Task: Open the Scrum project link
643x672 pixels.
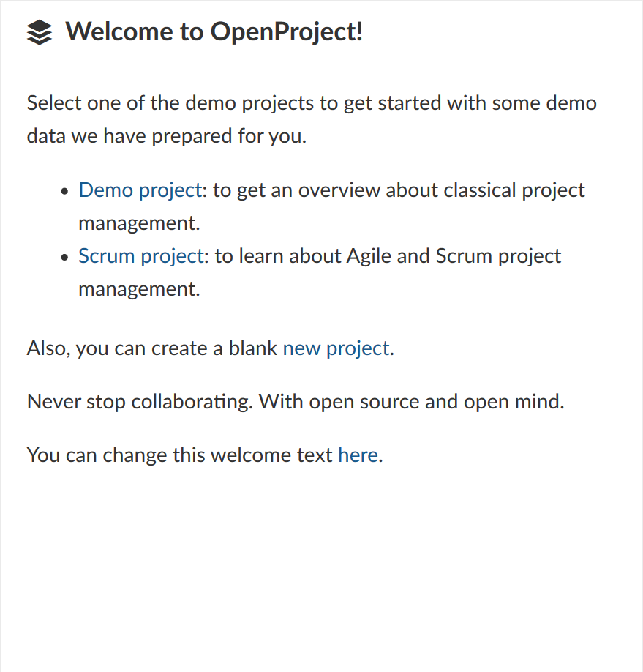Action: (140, 256)
